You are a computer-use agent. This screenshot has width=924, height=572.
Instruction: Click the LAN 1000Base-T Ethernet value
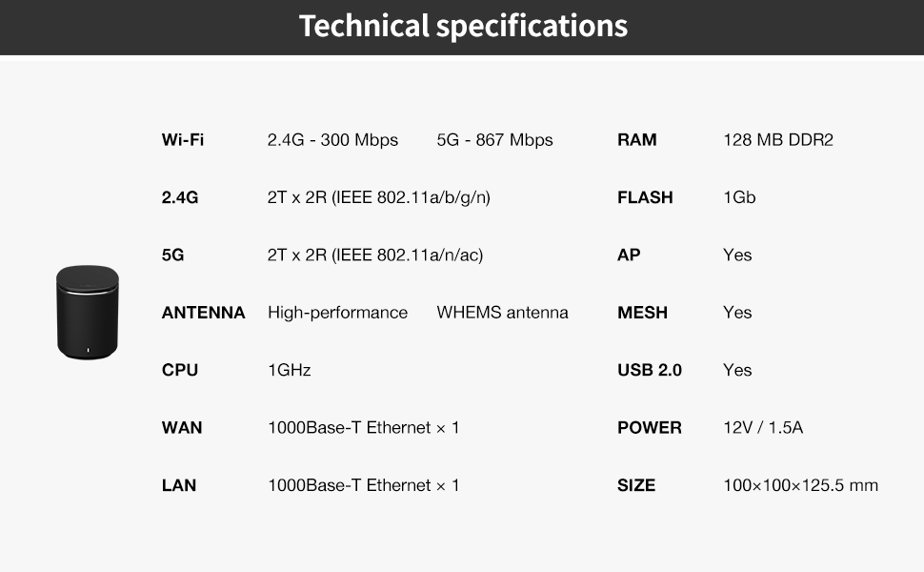click(x=363, y=485)
